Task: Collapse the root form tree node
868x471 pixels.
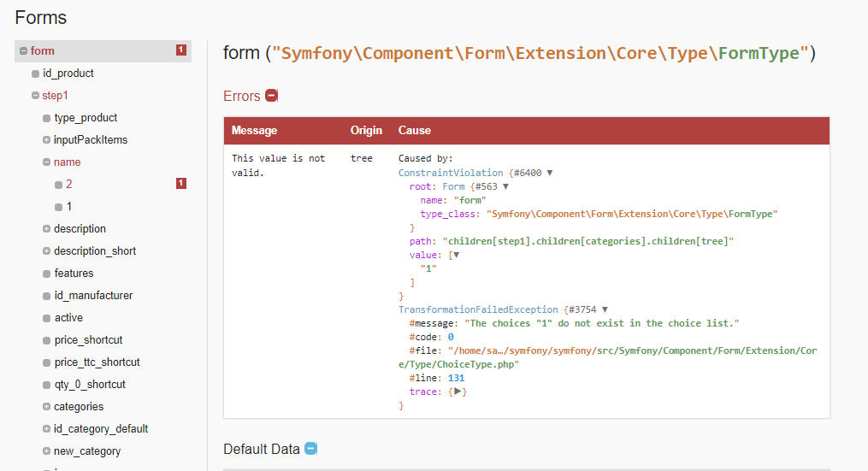Action: pyautogui.click(x=23, y=51)
